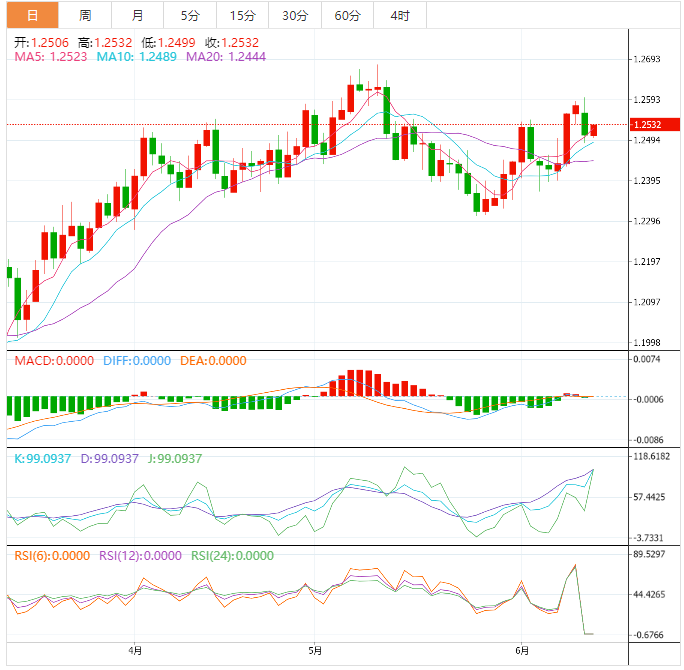Viewport: 684px width, 670px height.
Task: Select the 日 (daily) timeframe tab
Action: coord(32,15)
